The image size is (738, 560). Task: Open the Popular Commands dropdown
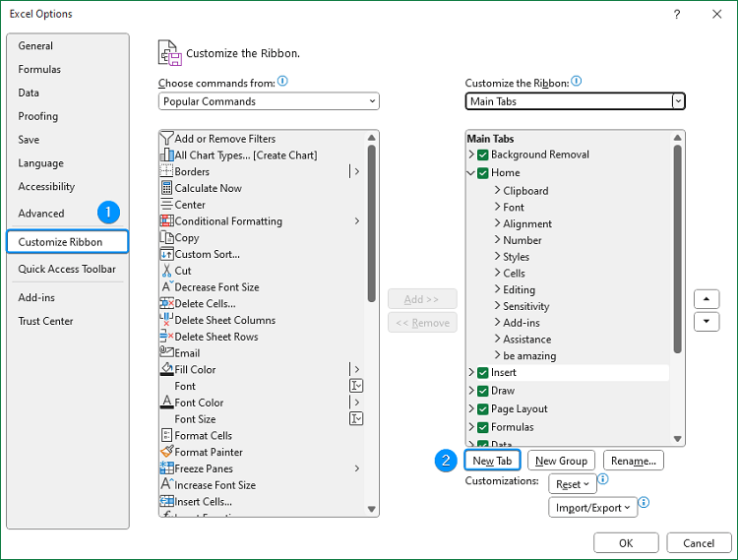pyautogui.click(x=269, y=101)
